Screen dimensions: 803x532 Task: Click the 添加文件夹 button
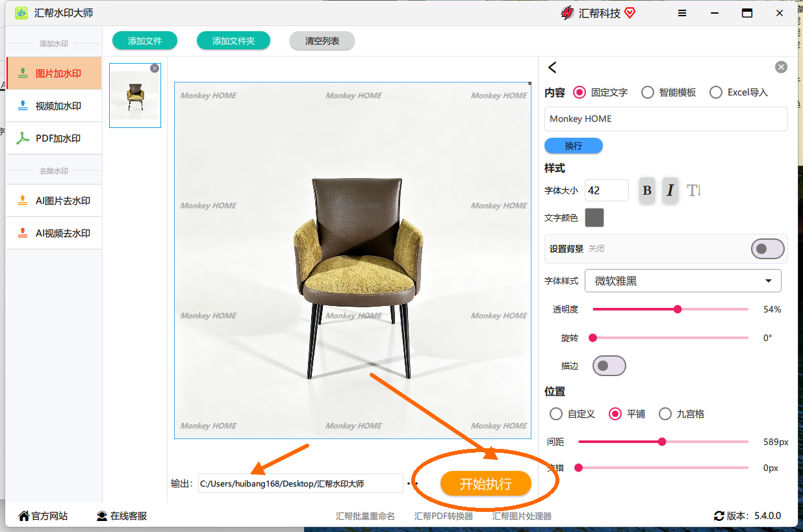coord(233,41)
